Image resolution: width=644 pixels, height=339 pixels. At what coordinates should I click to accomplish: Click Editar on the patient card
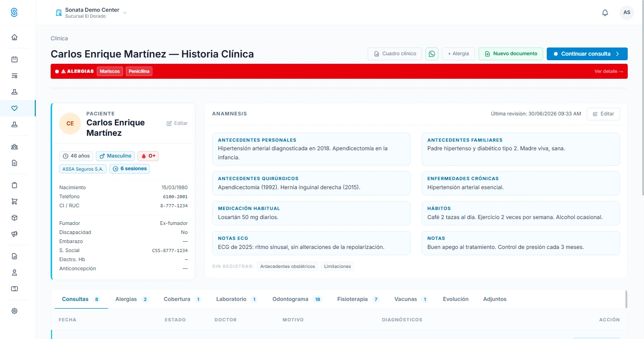pyautogui.click(x=177, y=123)
